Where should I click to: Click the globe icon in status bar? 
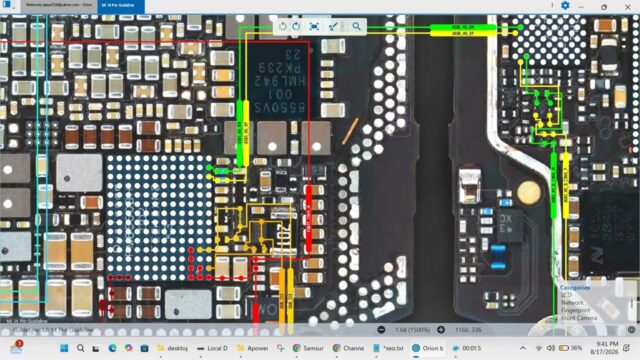[x=631, y=329]
